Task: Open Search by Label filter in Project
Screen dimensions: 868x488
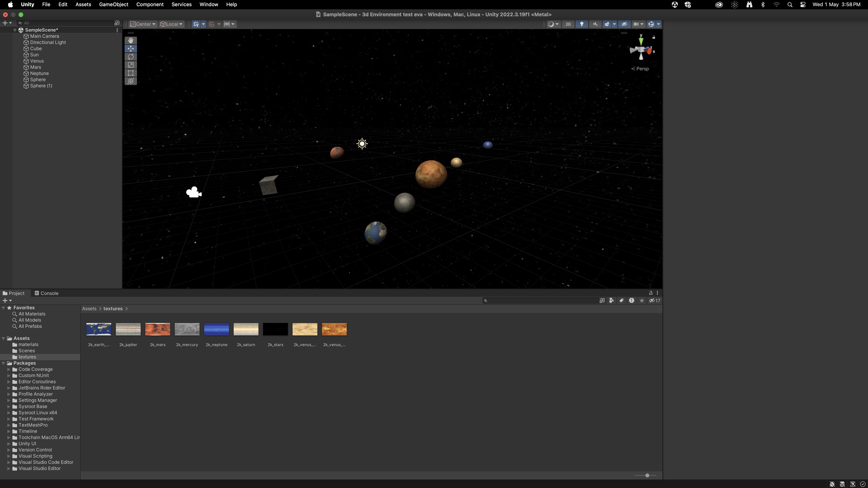Action: click(x=622, y=300)
